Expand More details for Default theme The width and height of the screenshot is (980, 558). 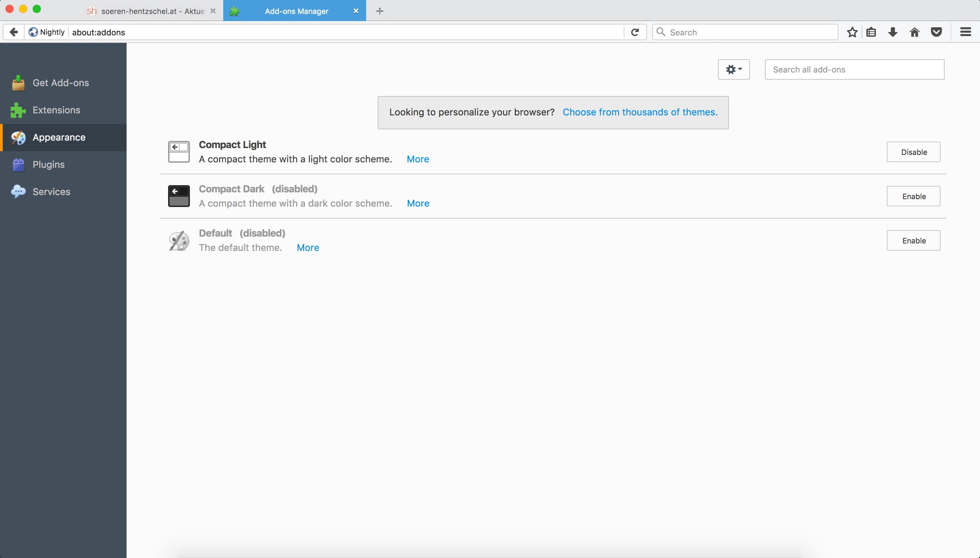(x=308, y=248)
